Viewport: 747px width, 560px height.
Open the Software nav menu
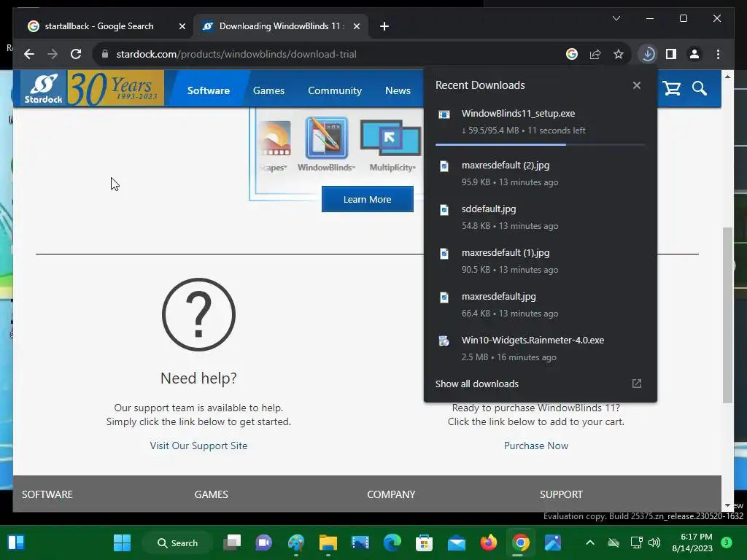pyautogui.click(x=208, y=90)
